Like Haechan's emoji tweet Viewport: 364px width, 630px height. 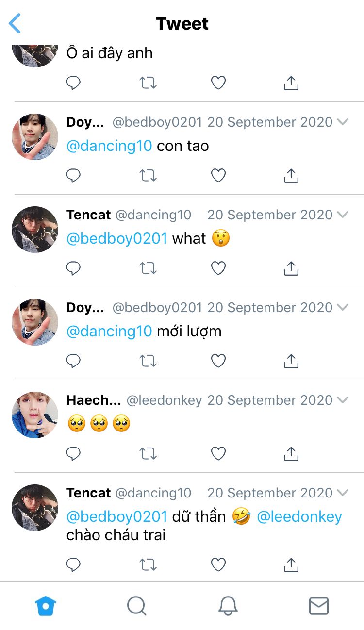click(x=218, y=454)
